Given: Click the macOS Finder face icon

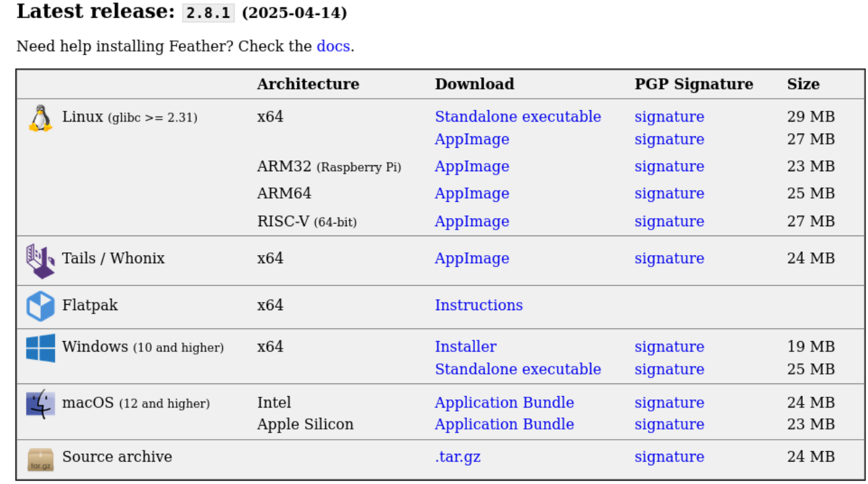Looking at the screenshot, I should (x=40, y=405).
